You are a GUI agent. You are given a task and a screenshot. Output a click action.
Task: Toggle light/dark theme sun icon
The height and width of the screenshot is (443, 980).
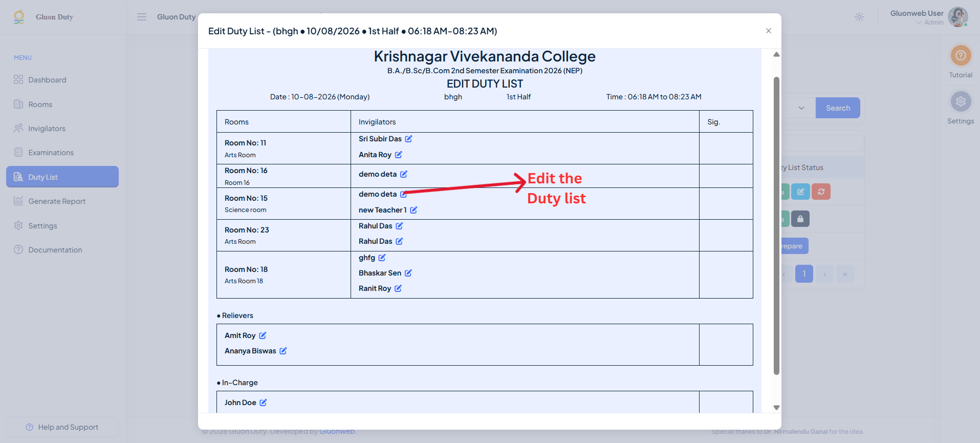[859, 17]
